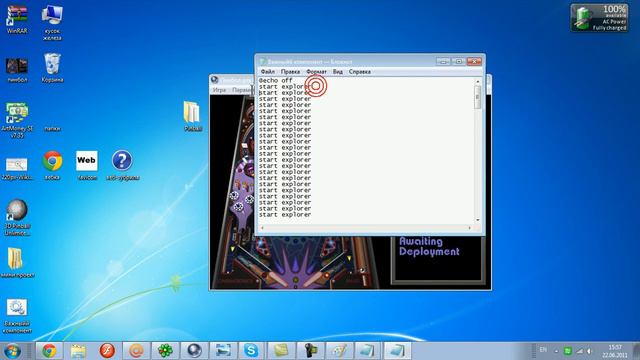Screen dimensions: 640x360
Task: Show hidden system tray icons
Action: tap(556, 351)
